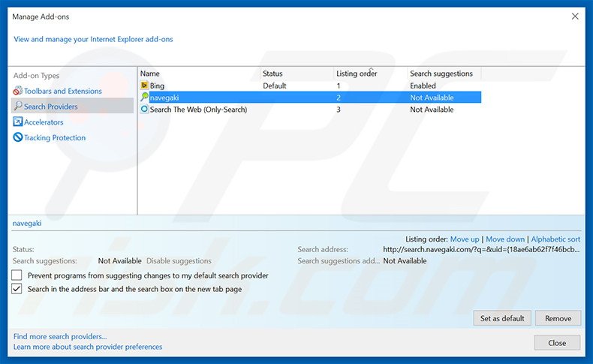Uncheck Search in the address bar checkbox
The height and width of the screenshot is (364, 593).
(17, 289)
